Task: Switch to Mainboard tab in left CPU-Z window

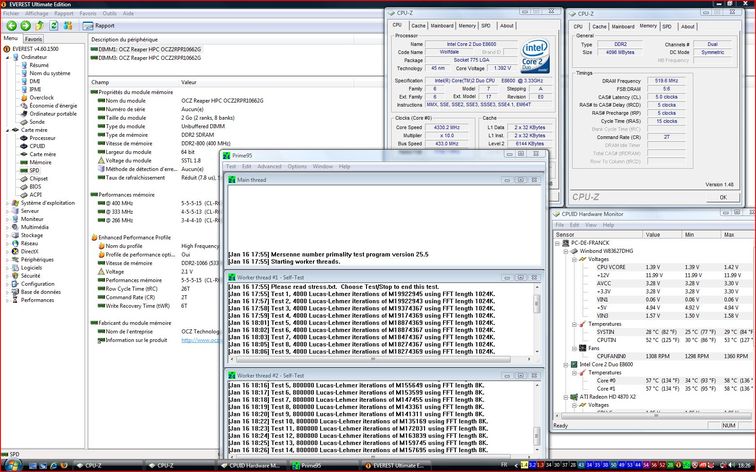Action: point(442,26)
